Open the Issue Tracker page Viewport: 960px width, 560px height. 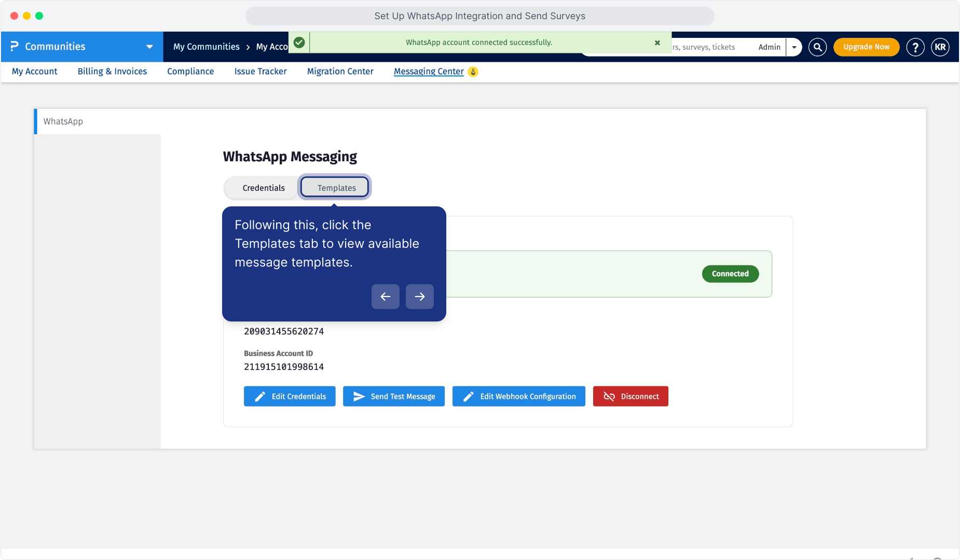(260, 72)
